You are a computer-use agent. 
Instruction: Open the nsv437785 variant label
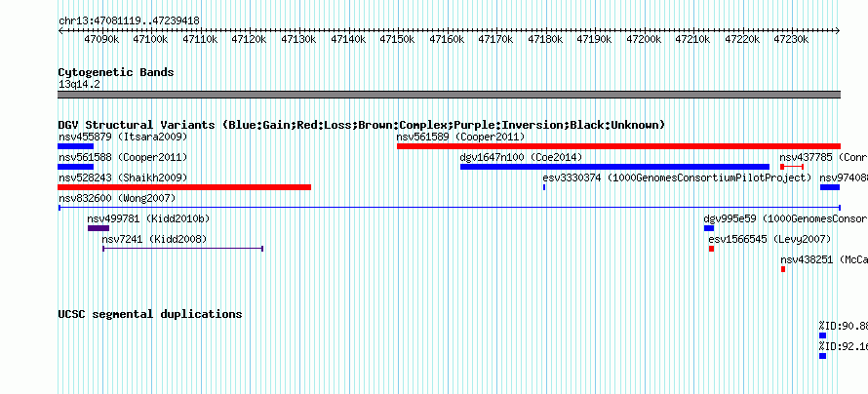click(824, 158)
